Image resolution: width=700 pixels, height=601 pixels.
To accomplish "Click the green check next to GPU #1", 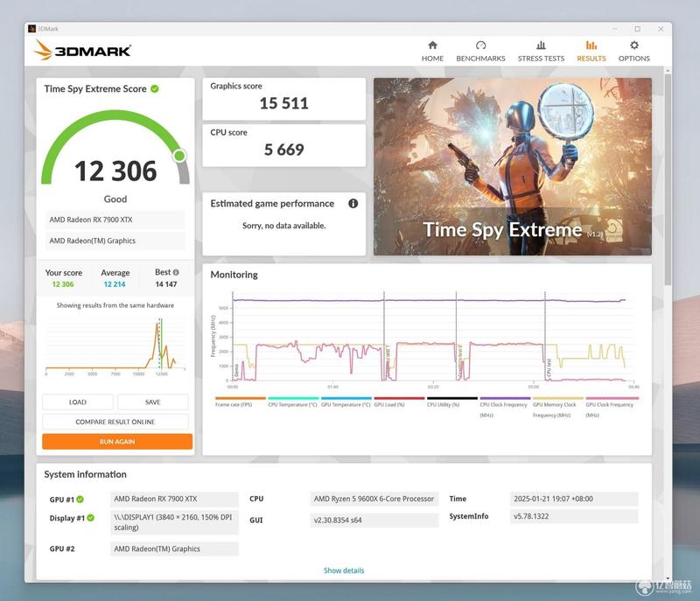I will click(x=80, y=500).
